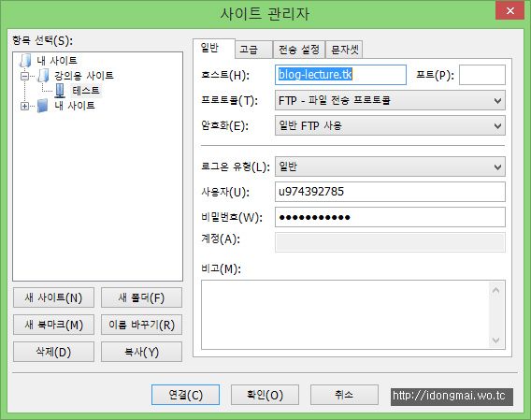This screenshot has height=420, width=531.
Task: Click the 확인(O) button
Action: click(x=265, y=395)
